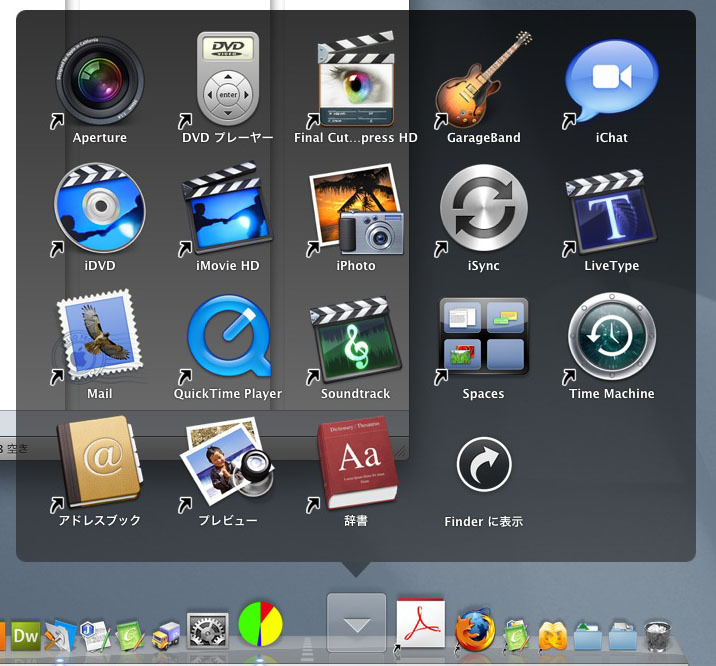Open Aperture from the stack grid
716x666 pixels.
click(x=100, y=81)
